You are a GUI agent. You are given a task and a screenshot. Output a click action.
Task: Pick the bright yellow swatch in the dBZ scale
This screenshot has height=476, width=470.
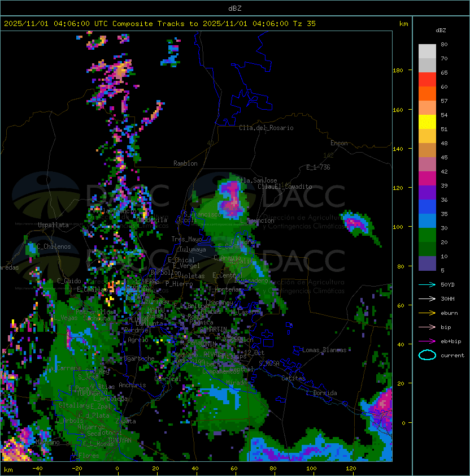click(427, 122)
